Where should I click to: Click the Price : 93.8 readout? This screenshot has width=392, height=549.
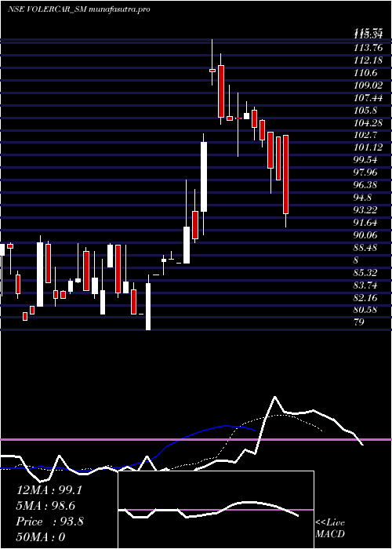(49, 522)
